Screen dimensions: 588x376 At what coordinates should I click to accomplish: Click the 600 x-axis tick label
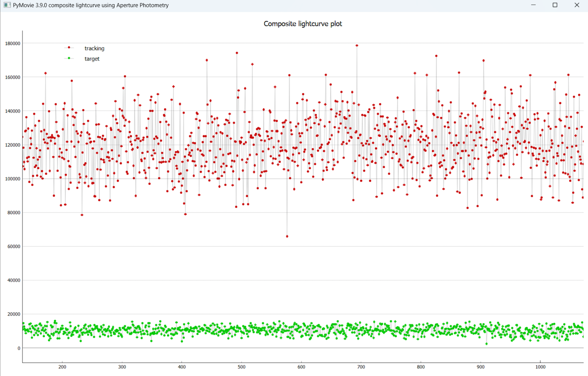pos(301,367)
